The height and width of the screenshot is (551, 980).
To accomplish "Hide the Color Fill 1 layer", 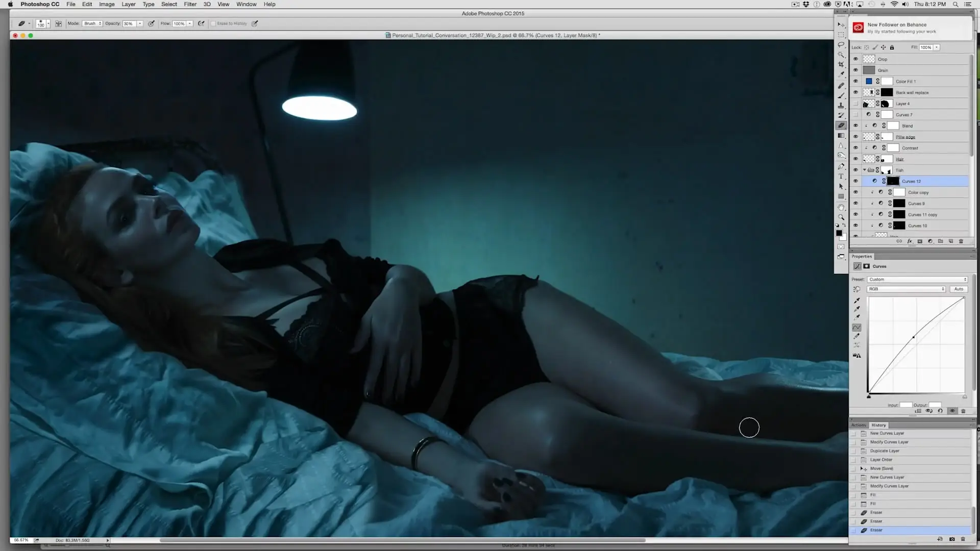I will coord(855,82).
